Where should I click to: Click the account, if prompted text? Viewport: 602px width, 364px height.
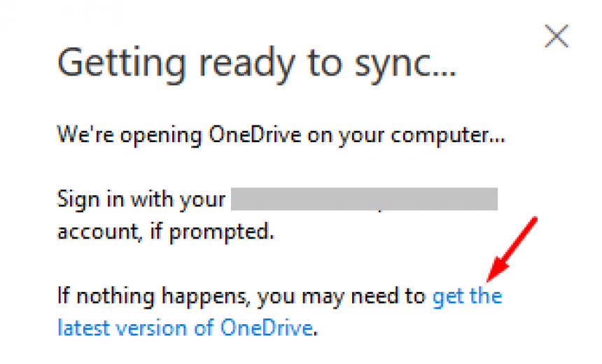[164, 231]
